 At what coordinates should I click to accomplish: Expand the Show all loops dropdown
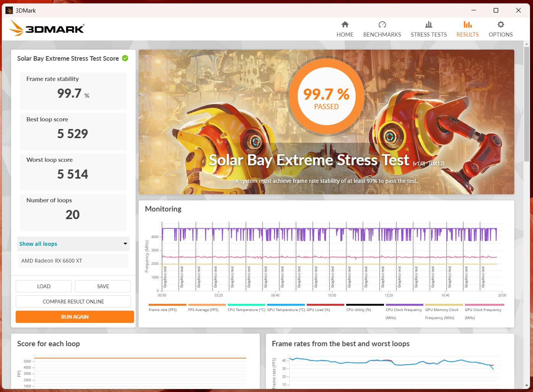(x=73, y=244)
